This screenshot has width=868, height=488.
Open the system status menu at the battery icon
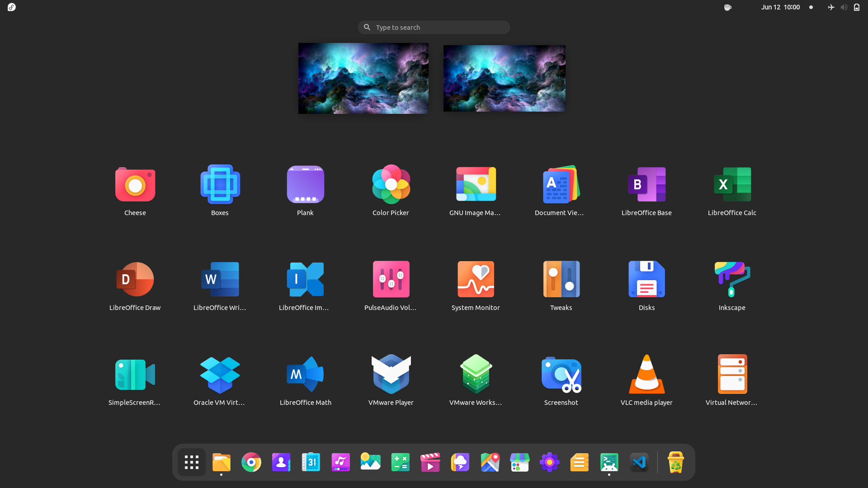[x=857, y=7]
